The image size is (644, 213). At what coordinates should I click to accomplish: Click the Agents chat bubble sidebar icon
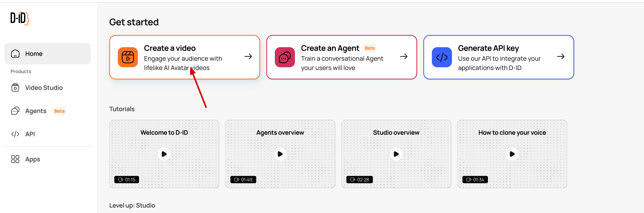point(15,111)
